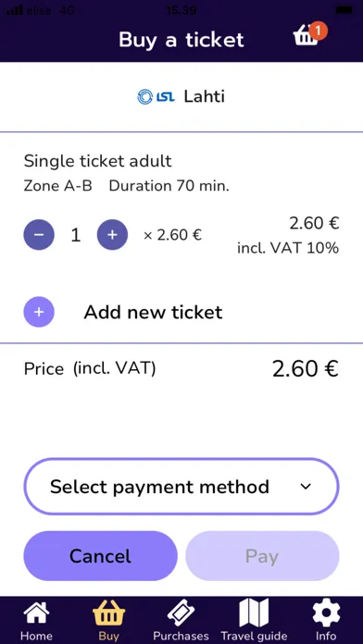Open the shopping basket with badge
Screen dimensions: 363x644
tap(309, 34)
